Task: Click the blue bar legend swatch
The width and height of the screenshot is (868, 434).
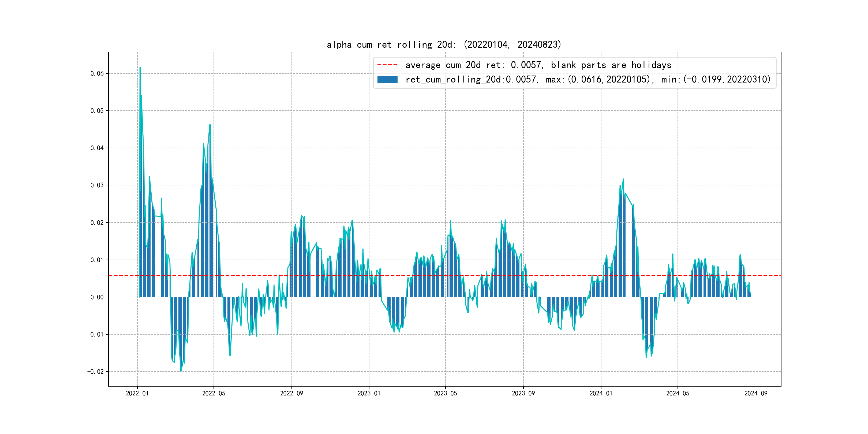Action: tap(387, 80)
